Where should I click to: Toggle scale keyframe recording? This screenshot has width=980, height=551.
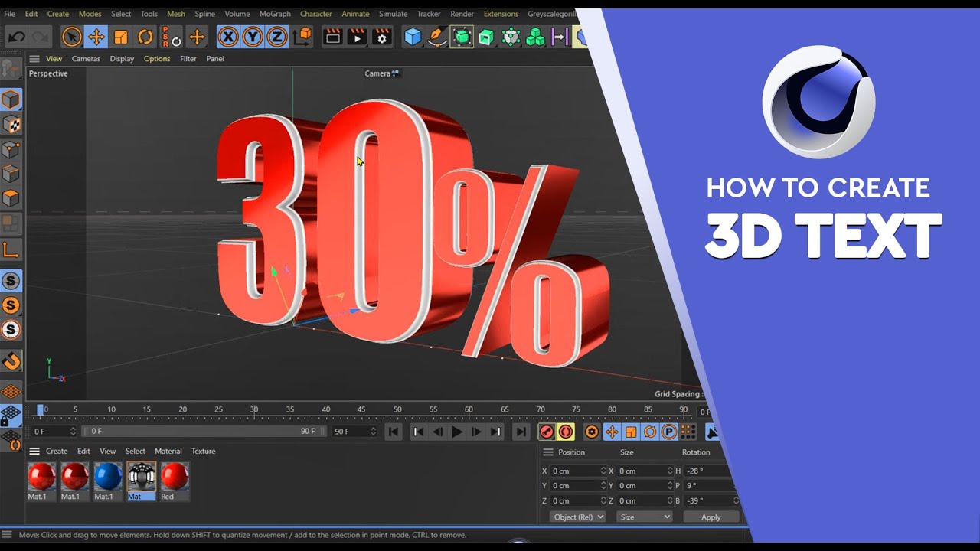pos(631,432)
